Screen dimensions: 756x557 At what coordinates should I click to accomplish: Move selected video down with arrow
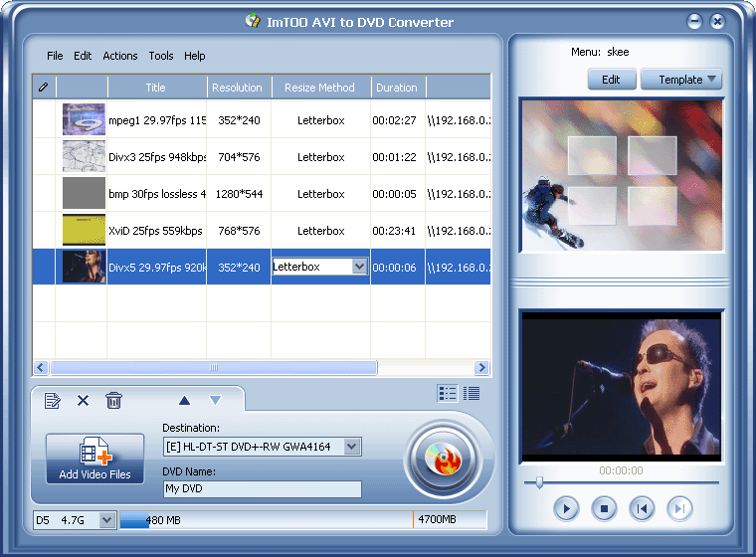(215, 400)
